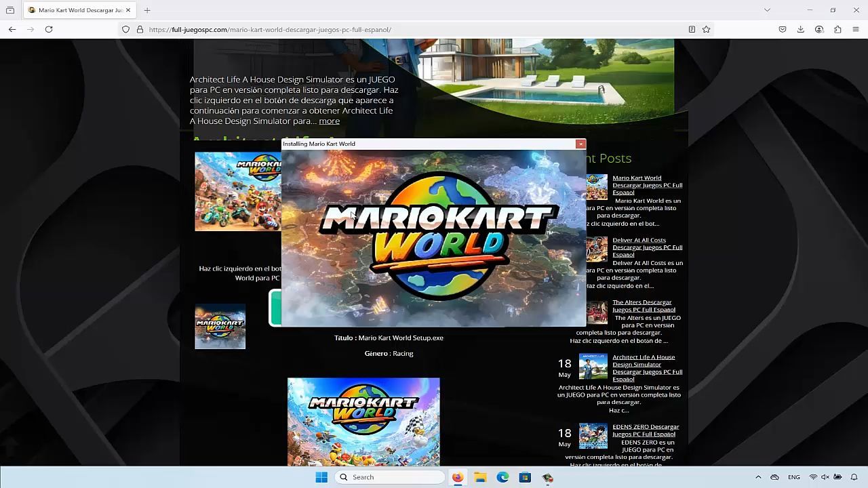Image resolution: width=868 pixels, height=488 pixels.
Task: Close the Installing Mario Kart World dialog
Action: tap(580, 144)
